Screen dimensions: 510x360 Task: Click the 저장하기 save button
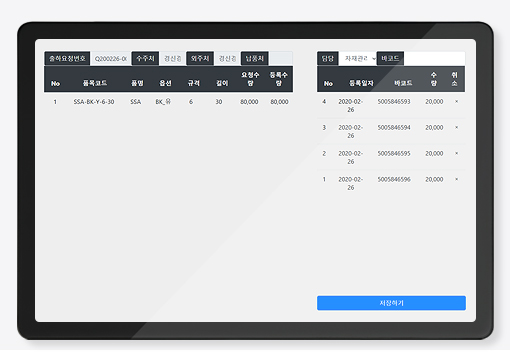point(391,303)
